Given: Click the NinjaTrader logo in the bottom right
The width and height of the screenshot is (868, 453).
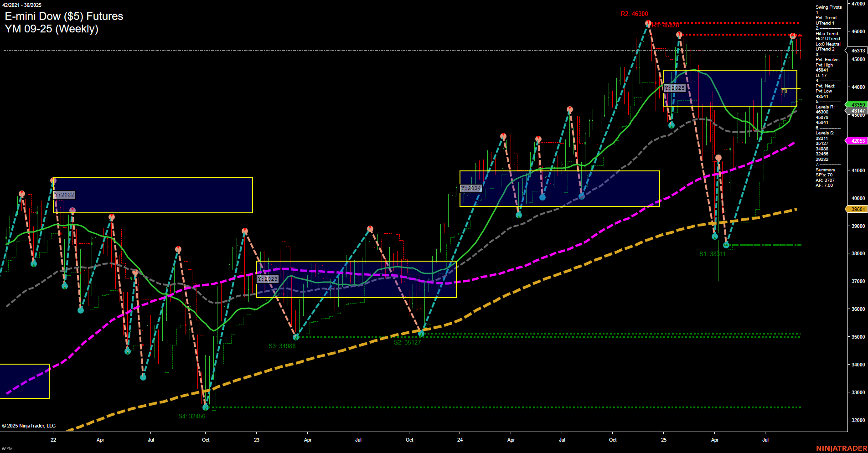Looking at the screenshot, I should click(x=841, y=448).
